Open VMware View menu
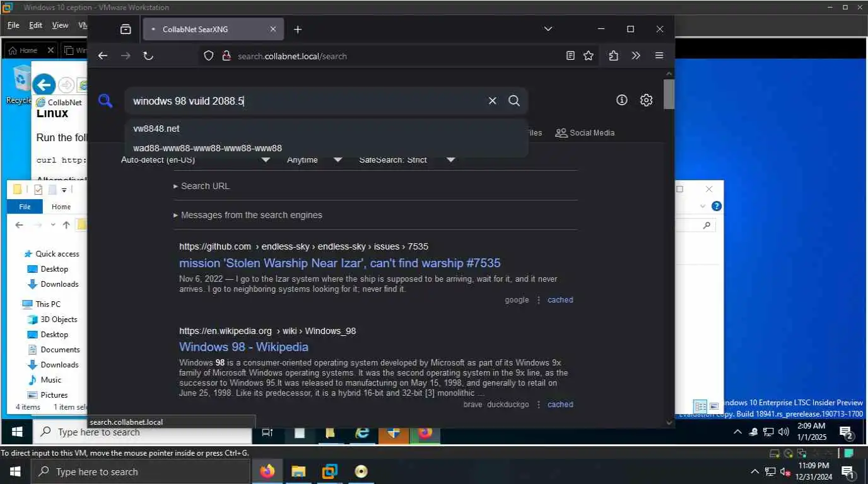 [60, 25]
